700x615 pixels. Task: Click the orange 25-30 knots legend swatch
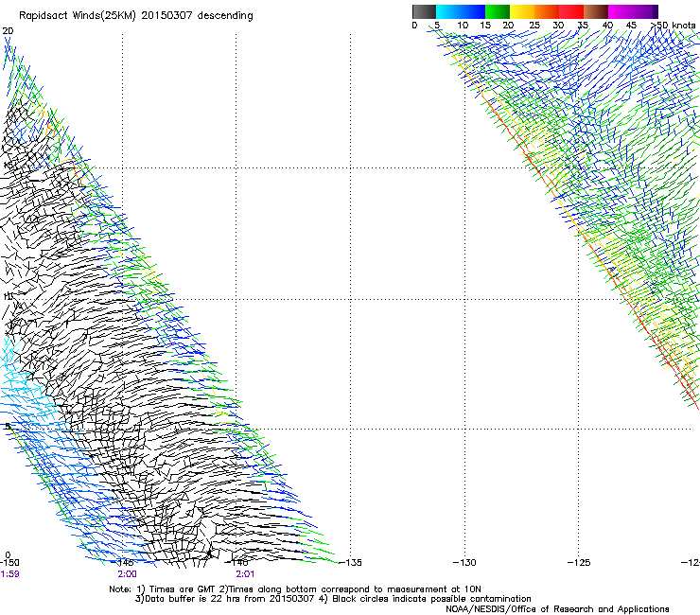click(547, 11)
